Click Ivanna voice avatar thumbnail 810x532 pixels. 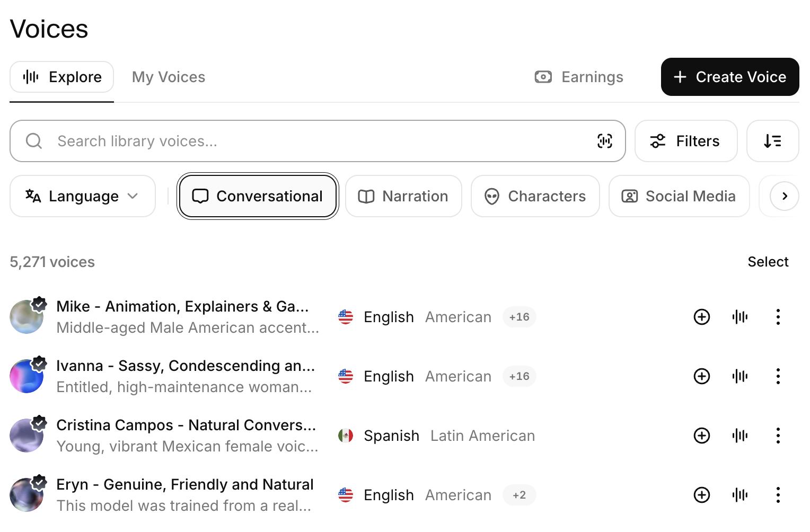click(27, 376)
